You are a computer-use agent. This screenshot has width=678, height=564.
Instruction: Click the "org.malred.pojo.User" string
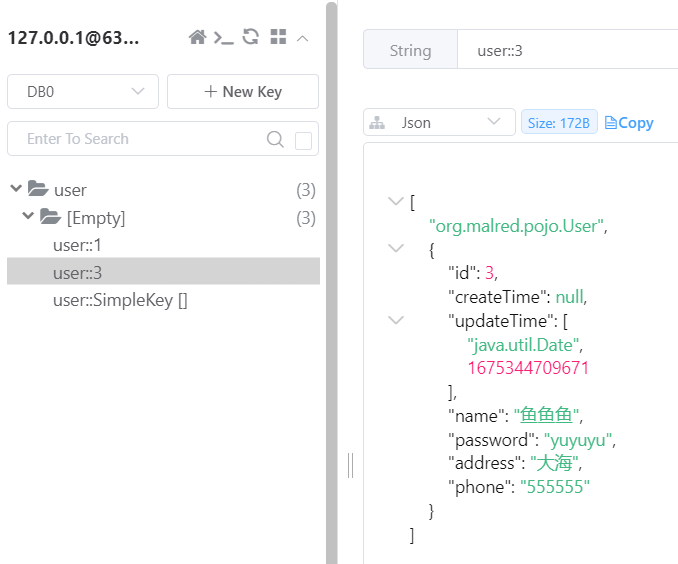tap(516, 226)
